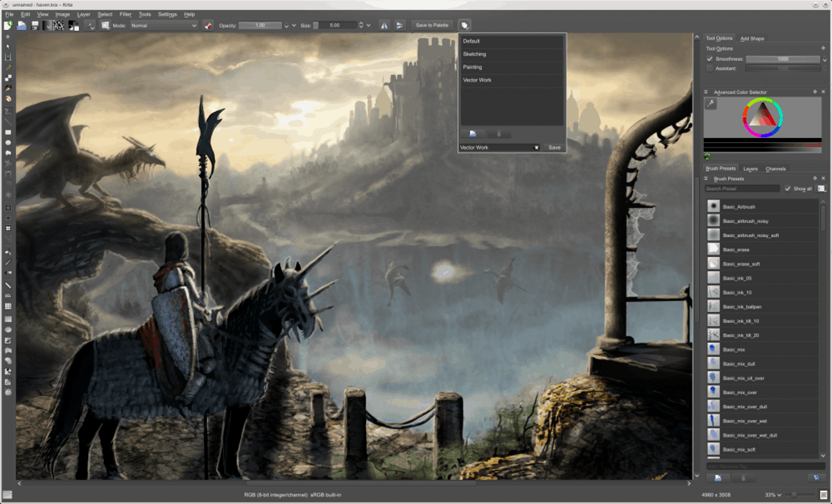Uncheck the Smoothness checkbox
Image resolution: width=832 pixels, height=504 pixels.
coord(710,59)
